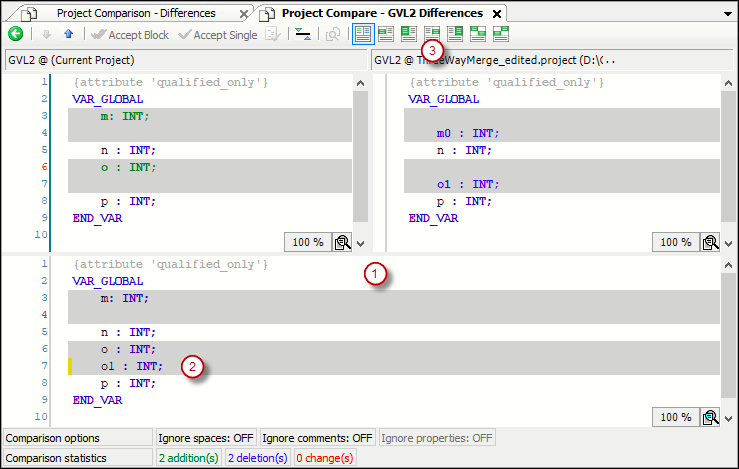
Task: Open the 100 % zoom box in bottom pane
Action: coord(677,417)
